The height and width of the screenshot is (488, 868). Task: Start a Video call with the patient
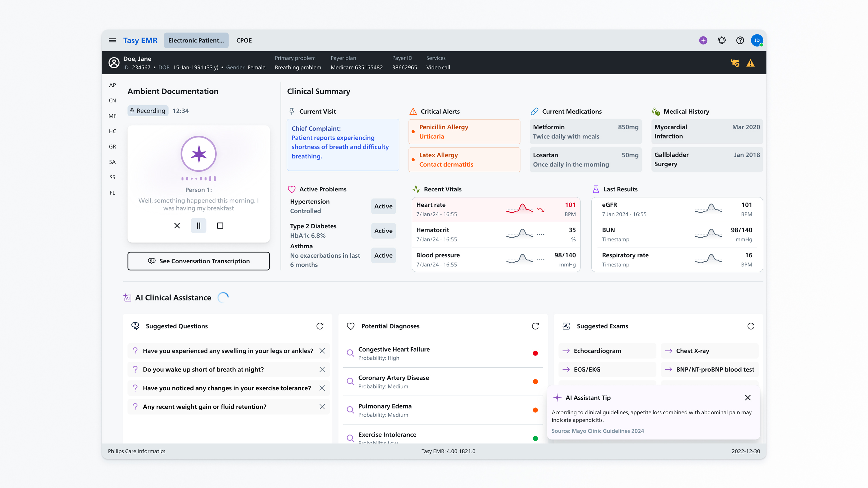(438, 67)
